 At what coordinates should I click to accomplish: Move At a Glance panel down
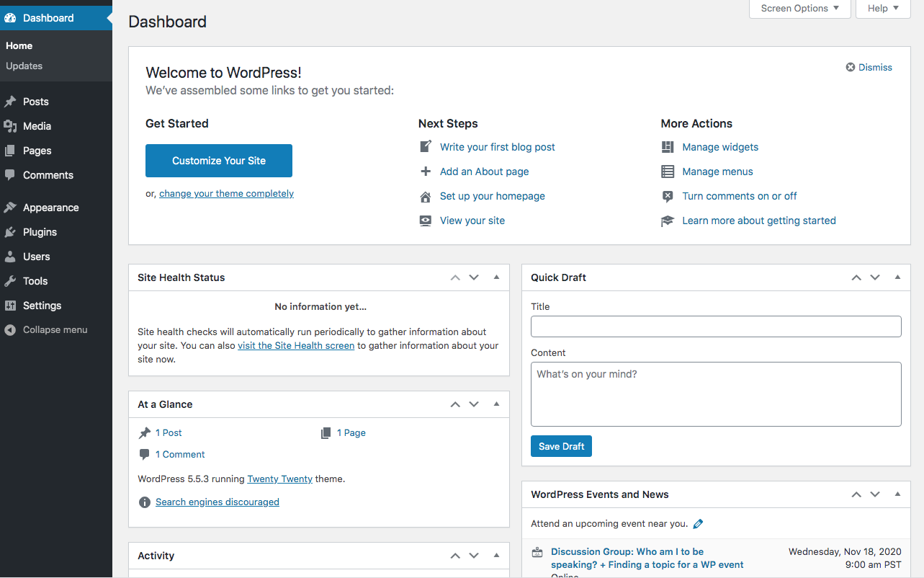coord(474,404)
